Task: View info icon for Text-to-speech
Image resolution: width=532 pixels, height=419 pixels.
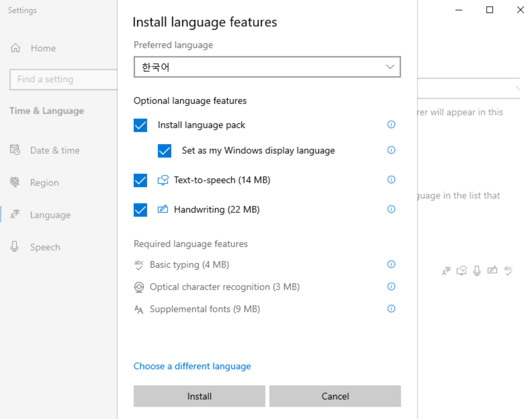Action: pyautogui.click(x=391, y=180)
